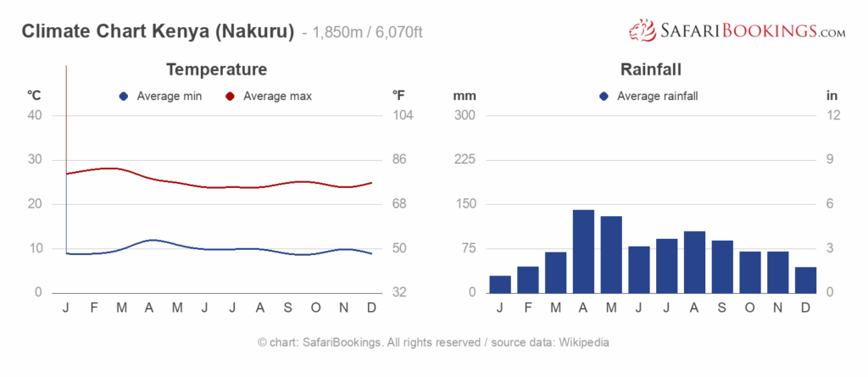Click the Average max legend label
This screenshot has width=868, height=377.
pyautogui.click(x=277, y=97)
